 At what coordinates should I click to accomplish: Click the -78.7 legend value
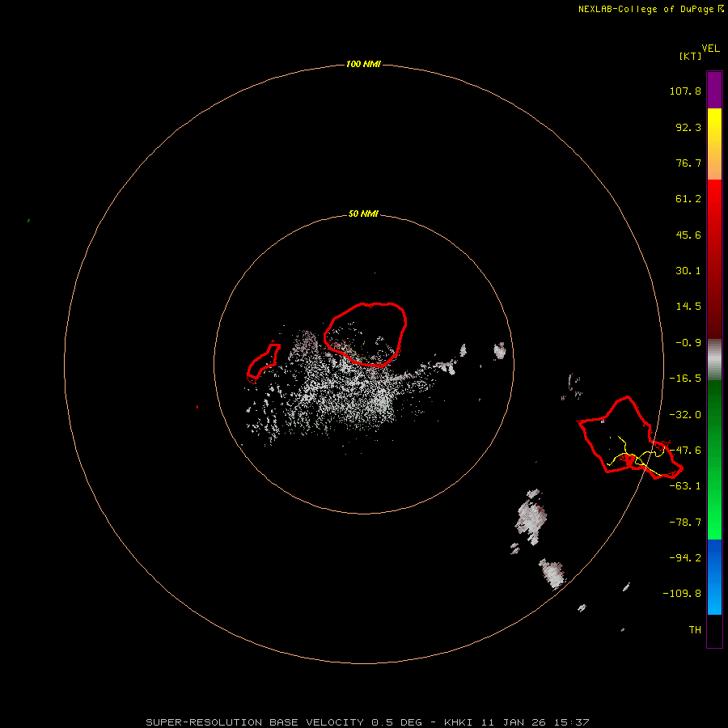tap(685, 523)
